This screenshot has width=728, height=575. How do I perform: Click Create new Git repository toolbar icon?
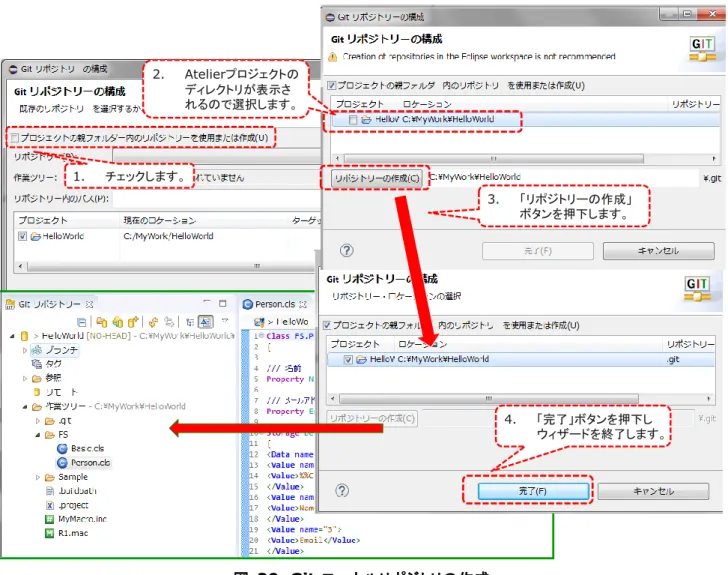pyautogui.click(x=133, y=322)
